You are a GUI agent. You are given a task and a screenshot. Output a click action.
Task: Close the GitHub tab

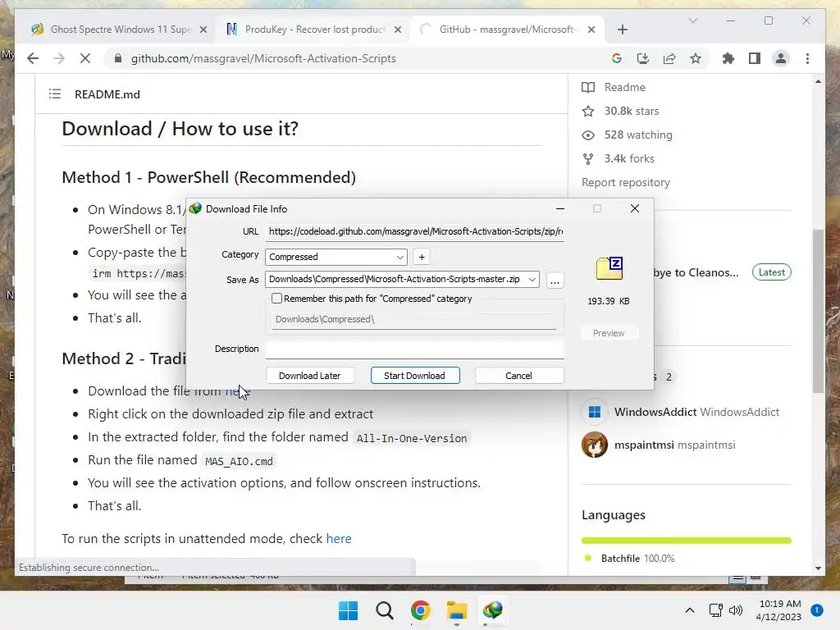coord(591,30)
